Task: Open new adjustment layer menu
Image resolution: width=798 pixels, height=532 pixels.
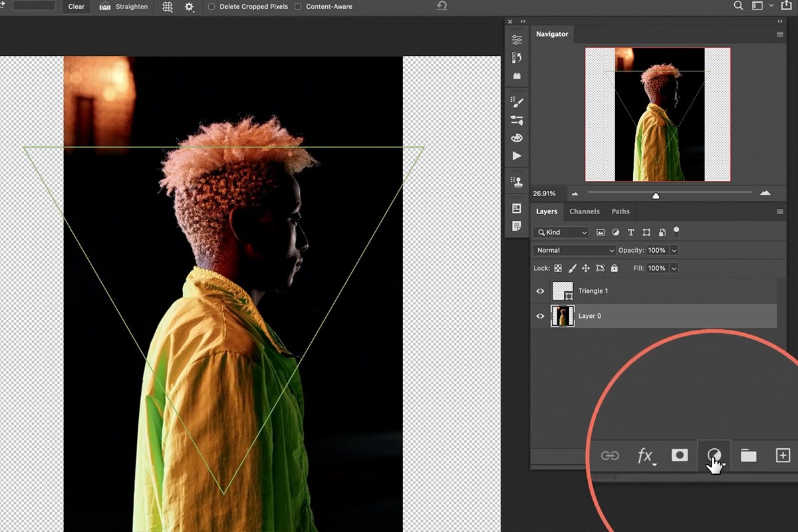Action: (714, 456)
